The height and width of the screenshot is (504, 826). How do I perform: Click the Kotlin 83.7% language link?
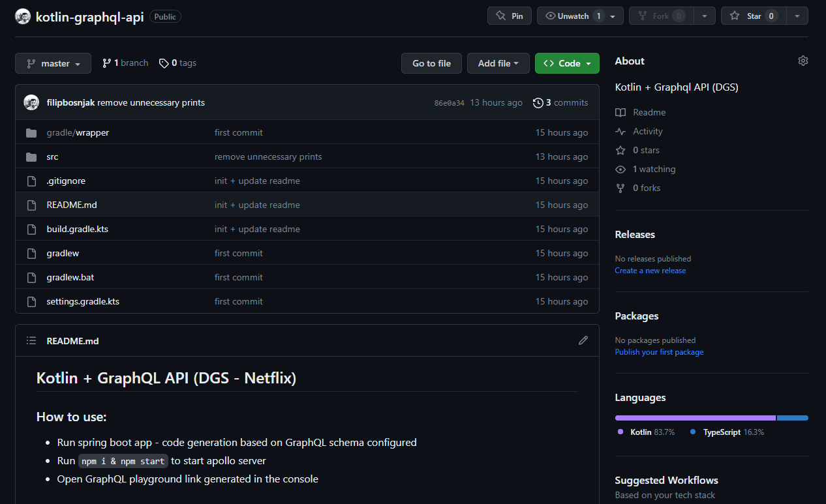click(x=646, y=432)
